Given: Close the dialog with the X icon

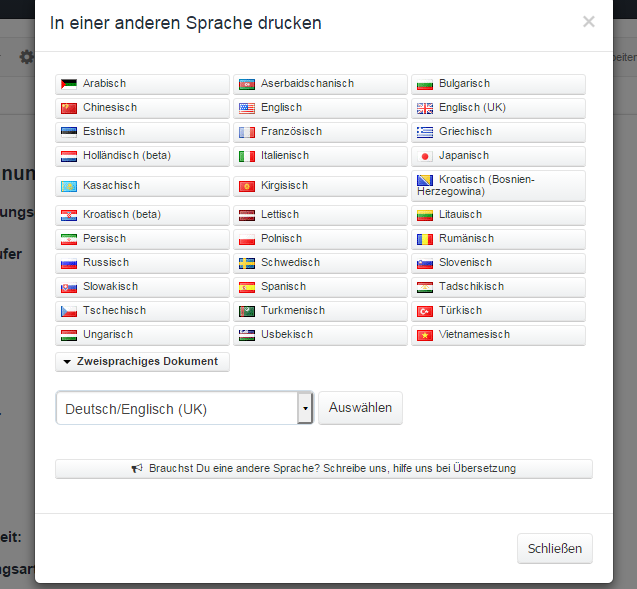Looking at the screenshot, I should pyautogui.click(x=589, y=22).
